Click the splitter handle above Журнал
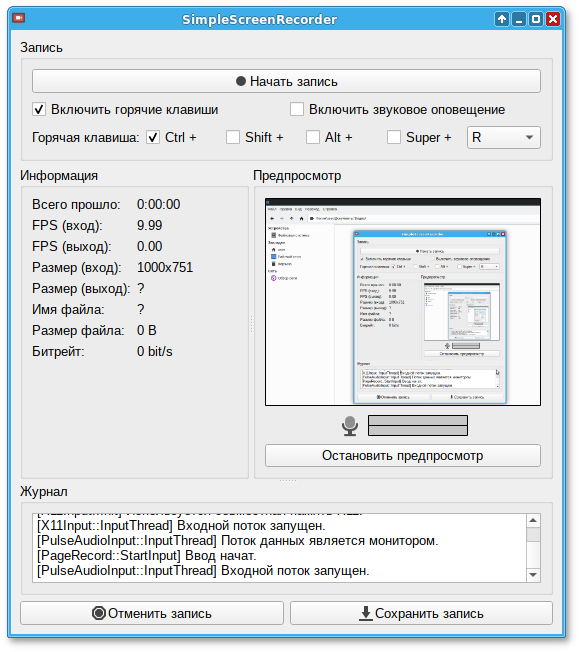Screen dimensions: 579x652 [288, 480]
